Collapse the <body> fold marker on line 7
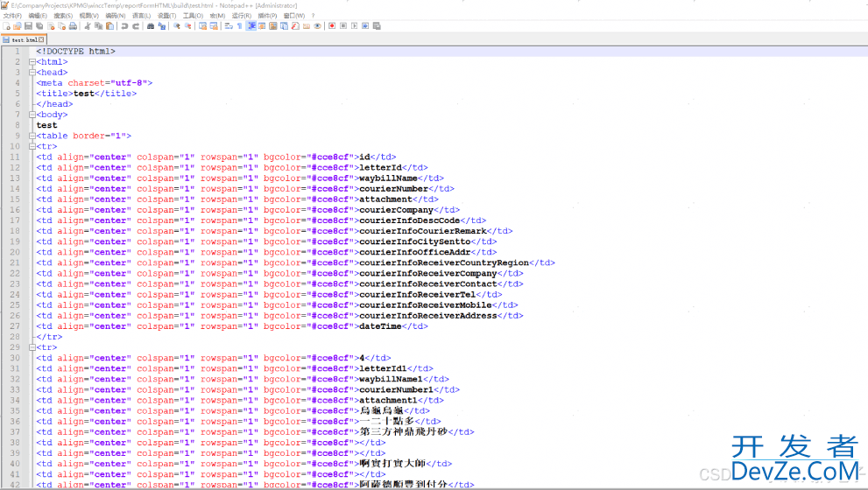 (x=32, y=115)
